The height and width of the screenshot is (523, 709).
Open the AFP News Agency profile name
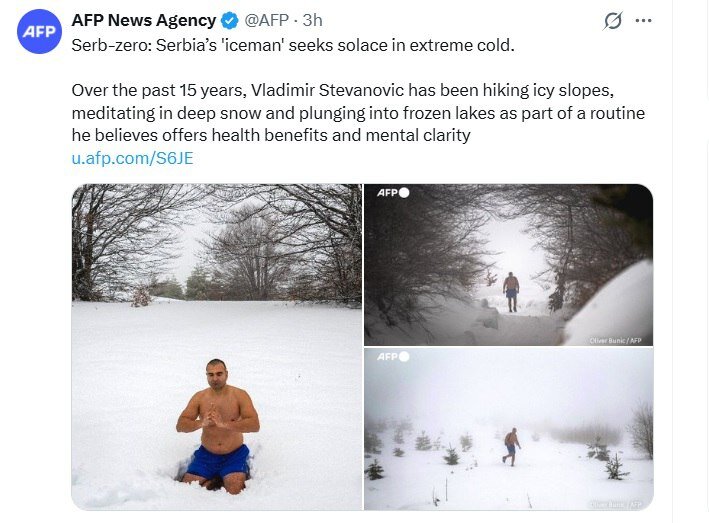[144, 21]
